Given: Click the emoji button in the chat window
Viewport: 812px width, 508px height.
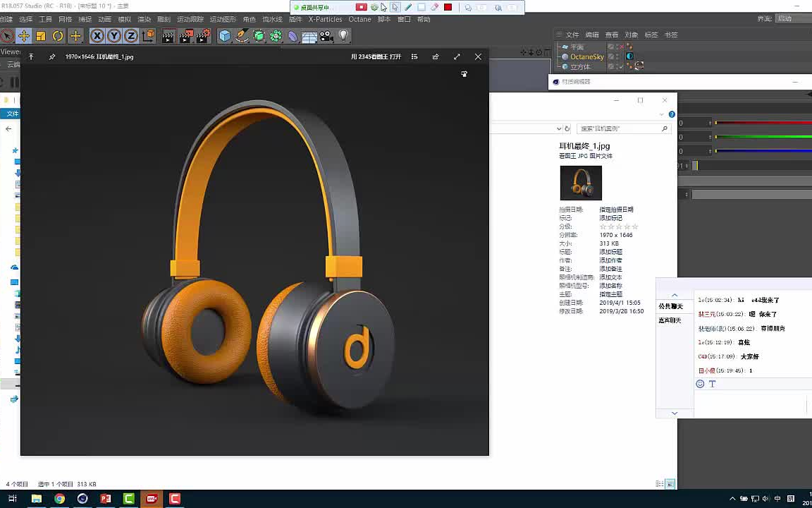Looking at the screenshot, I should (700, 384).
